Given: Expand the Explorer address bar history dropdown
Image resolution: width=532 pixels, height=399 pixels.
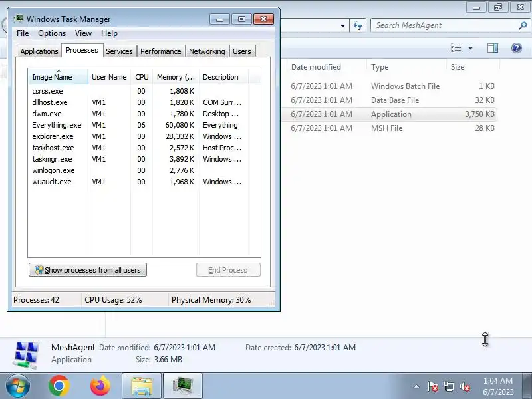Looking at the screenshot, I should [x=342, y=25].
